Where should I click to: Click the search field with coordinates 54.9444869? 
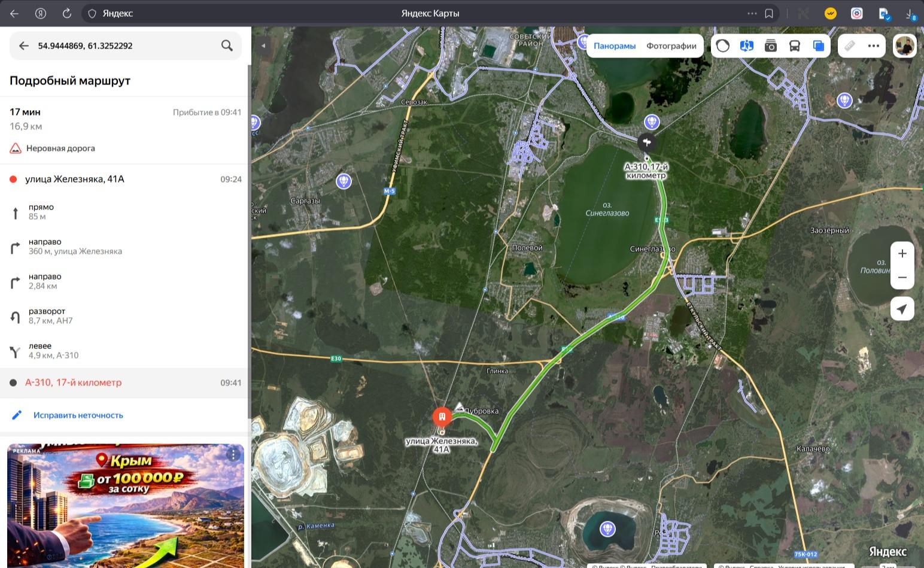pos(126,45)
